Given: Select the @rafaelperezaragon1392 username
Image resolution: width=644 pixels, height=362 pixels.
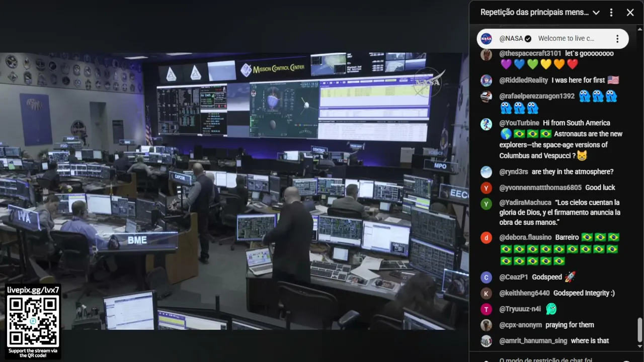Looking at the screenshot, I should point(537,96).
